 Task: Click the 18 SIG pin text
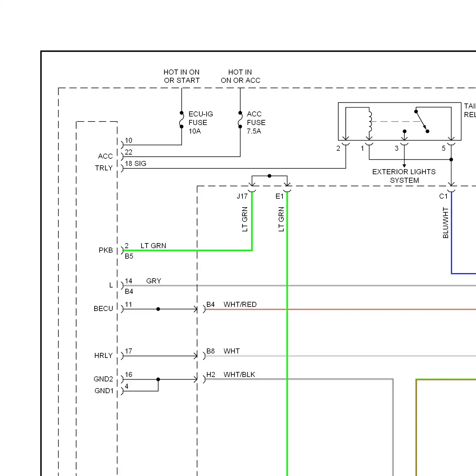click(x=136, y=163)
